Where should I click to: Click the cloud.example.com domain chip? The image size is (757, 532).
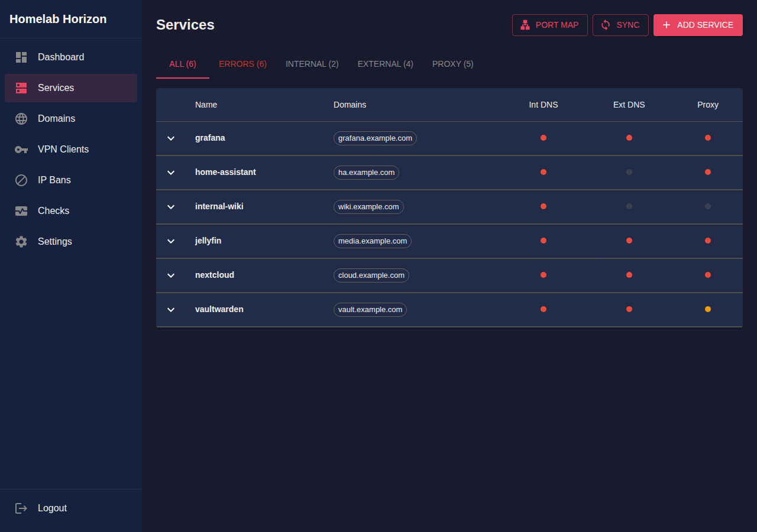click(371, 275)
